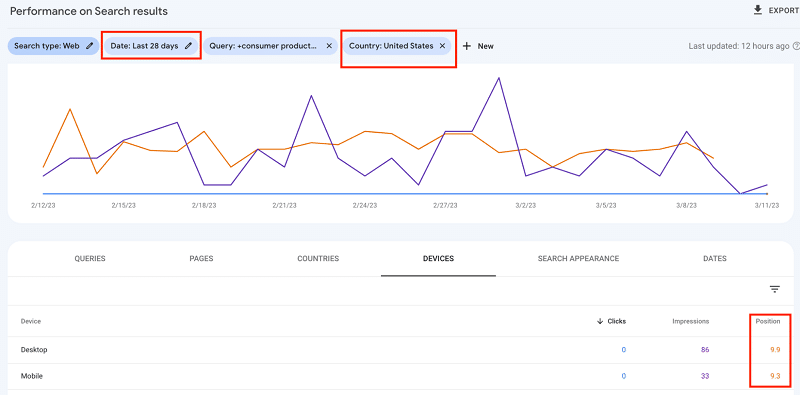The width and height of the screenshot is (800, 395).
Task: Click the Last updated 12 hours ago text
Action: (x=739, y=46)
